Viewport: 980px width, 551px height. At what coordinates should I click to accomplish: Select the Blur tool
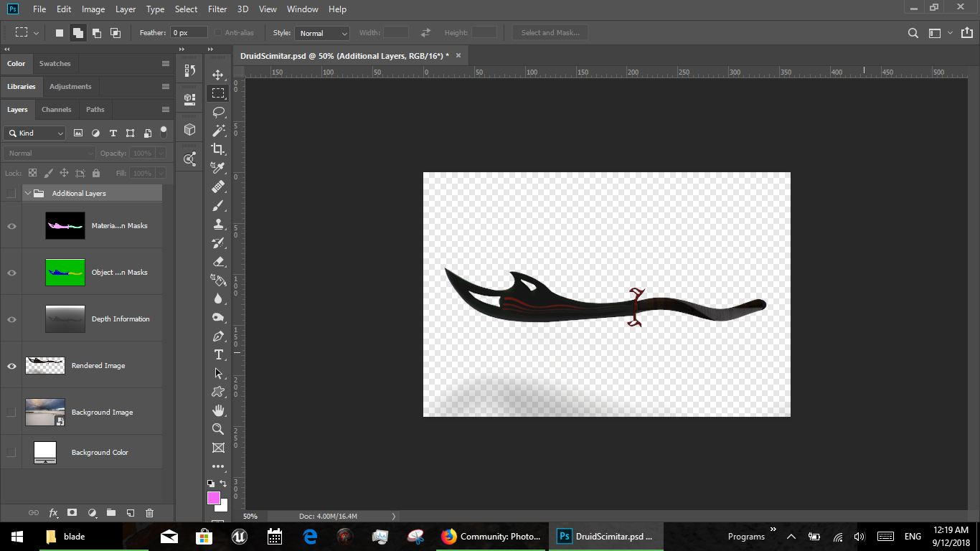coord(218,298)
